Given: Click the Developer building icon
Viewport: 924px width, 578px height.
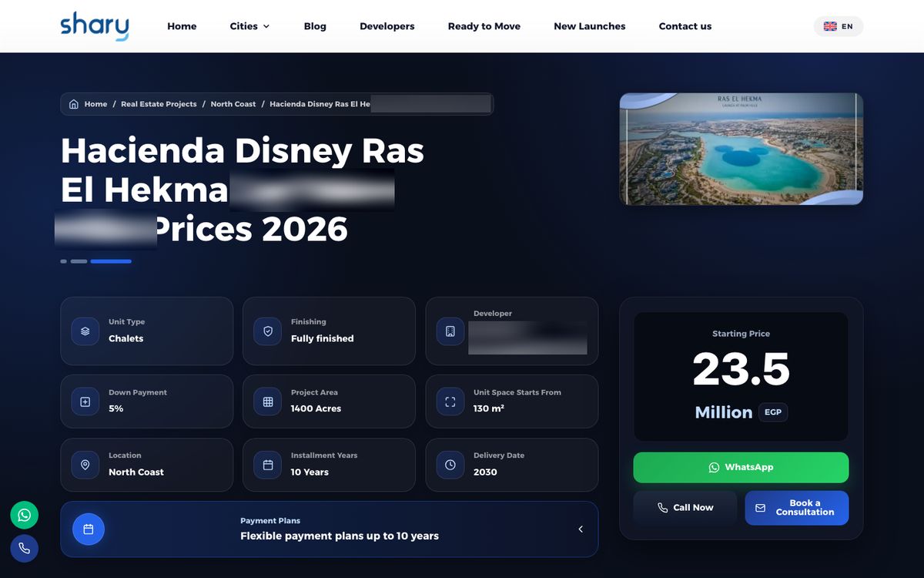Looking at the screenshot, I should pos(450,331).
